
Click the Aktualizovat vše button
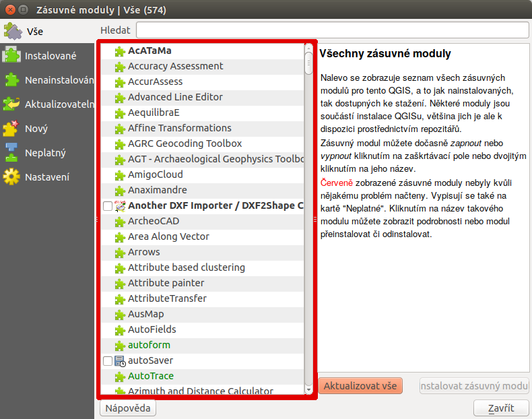click(360, 386)
